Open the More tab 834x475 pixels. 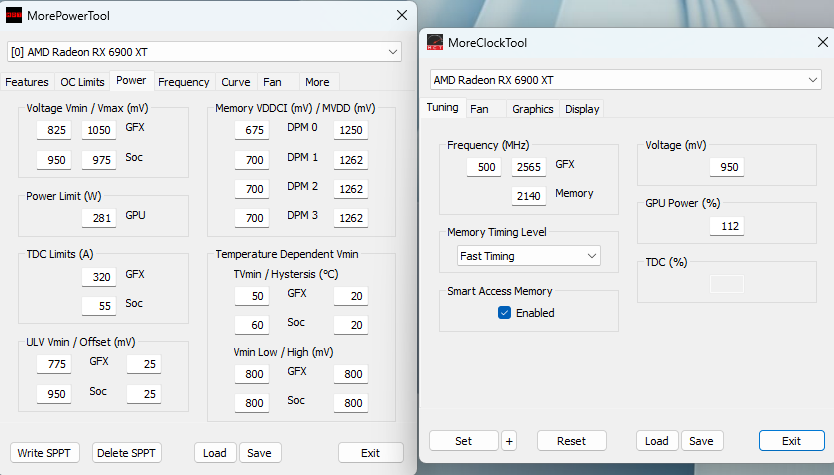tap(317, 82)
